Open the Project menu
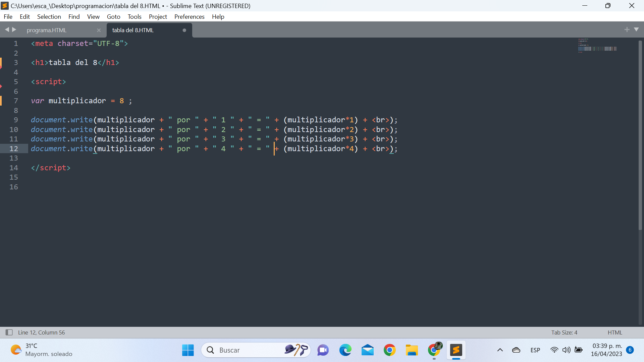 pos(158,17)
